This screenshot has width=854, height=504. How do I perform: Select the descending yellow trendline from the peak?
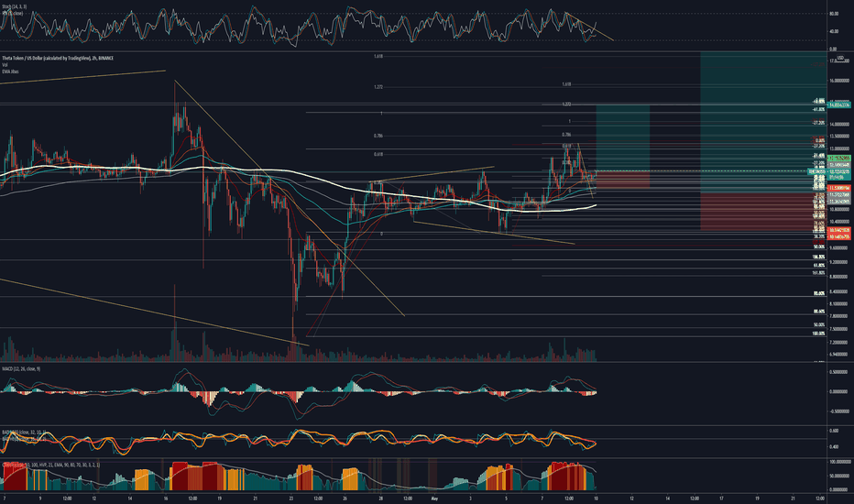click(x=290, y=198)
